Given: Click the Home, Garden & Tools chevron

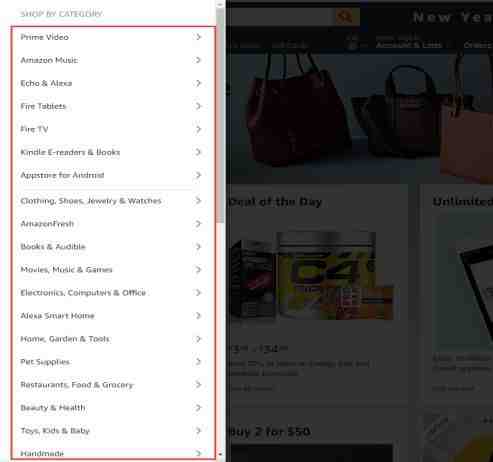Looking at the screenshot, I should click(198, 339).
